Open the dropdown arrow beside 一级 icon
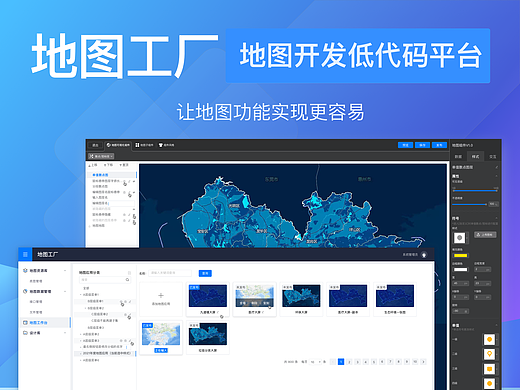The width and height of the screenshot is (520, 390). (497, 339)
